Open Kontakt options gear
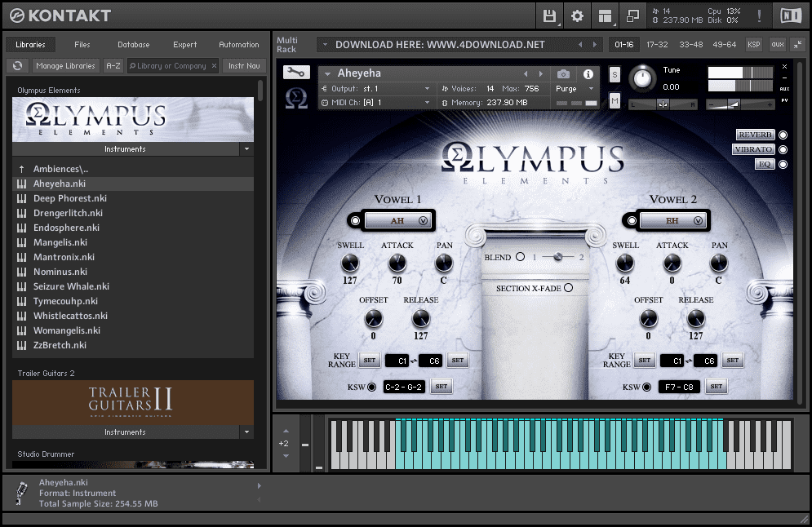The image size is (812, 527). coord(577,16)
